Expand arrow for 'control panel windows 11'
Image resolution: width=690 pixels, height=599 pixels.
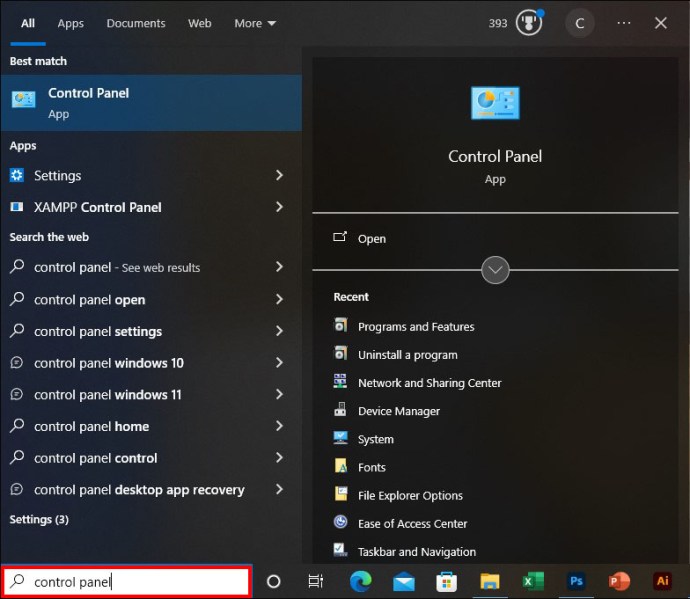point(279,394)
